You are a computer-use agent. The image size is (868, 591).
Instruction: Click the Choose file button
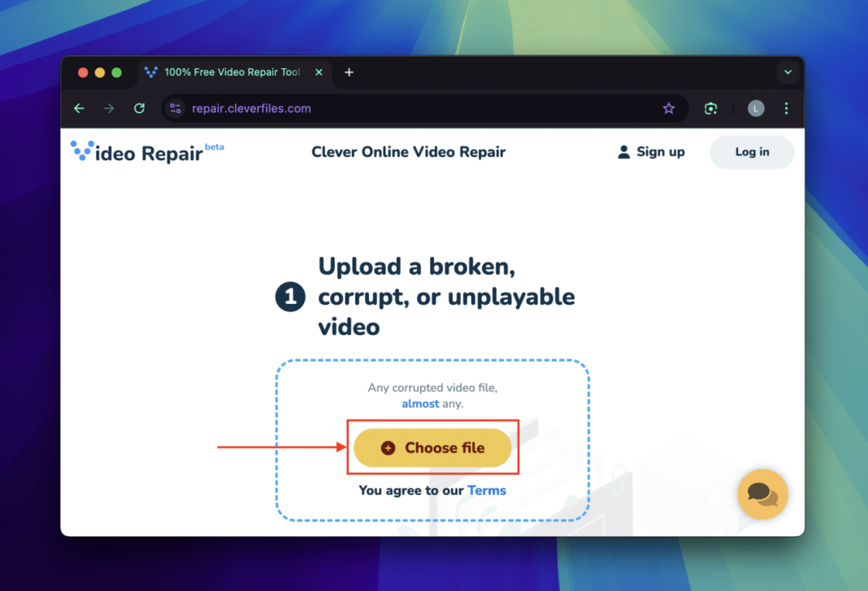(x=433, y=447)
